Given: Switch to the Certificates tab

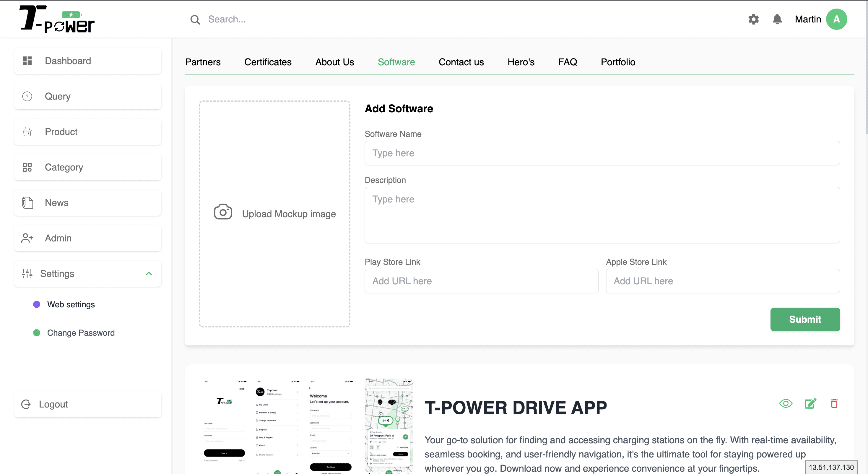Looking at the screenshot, I should tap(268, 62).
